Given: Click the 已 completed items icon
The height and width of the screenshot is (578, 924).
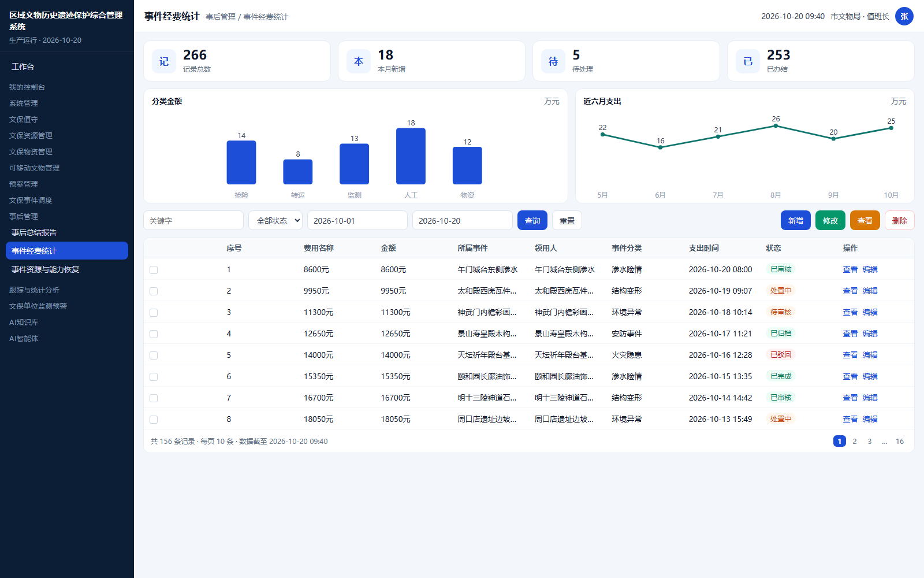Looking at the screenshot, I should tap(748, 61).
